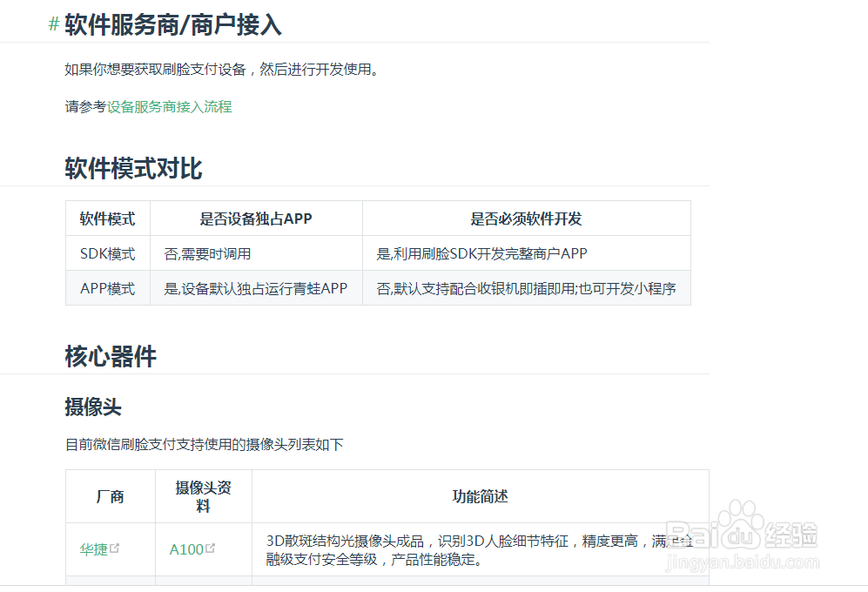Image resolution: width=868 pixels, height=592 pixels.
Task: Click the 如果你想要获取刷脸支付设备 paragraph
Action: point(224,70)
